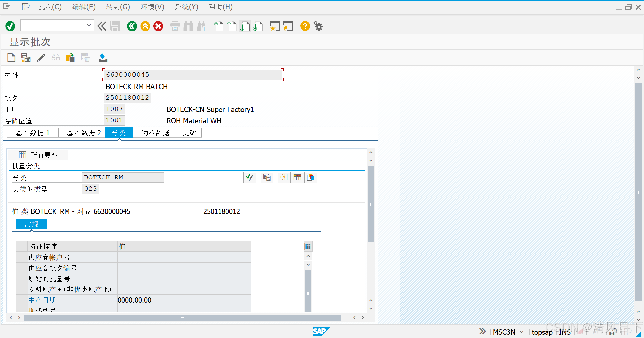Open the command field dropdown

tap(89, 25)
